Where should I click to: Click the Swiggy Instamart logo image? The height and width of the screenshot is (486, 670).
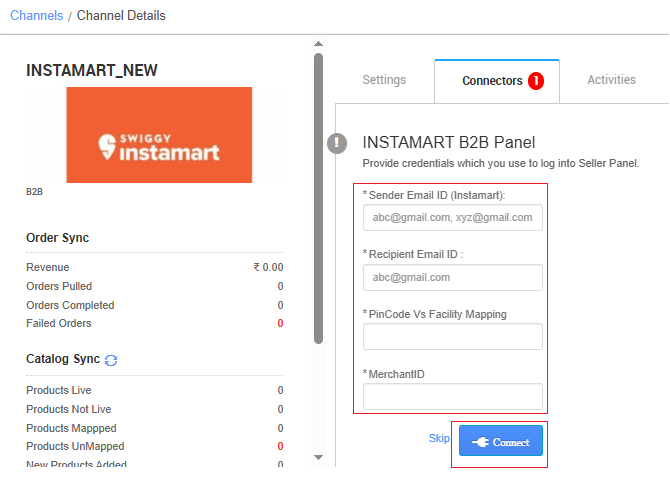point(159,135)
